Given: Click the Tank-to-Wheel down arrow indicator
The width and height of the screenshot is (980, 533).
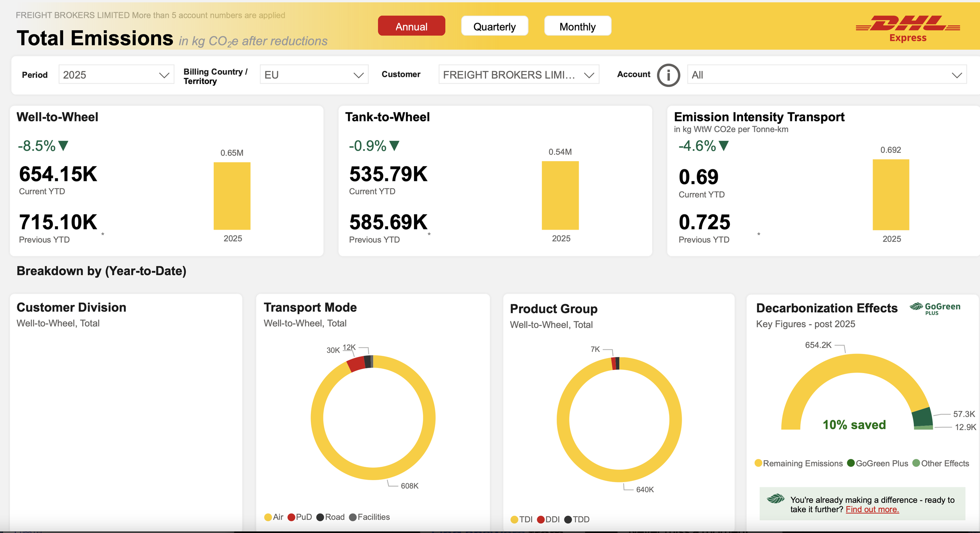Looking at the screenshot, I should tap(394, 146).
